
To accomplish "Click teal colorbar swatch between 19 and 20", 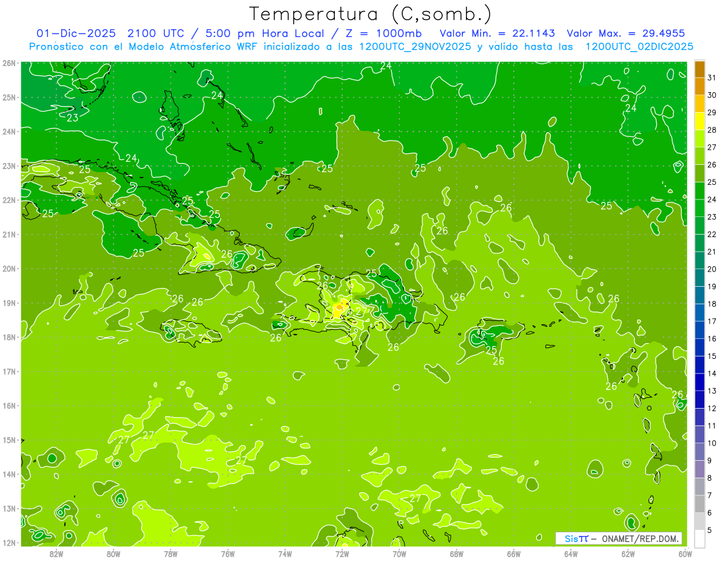I will (699, 278).
